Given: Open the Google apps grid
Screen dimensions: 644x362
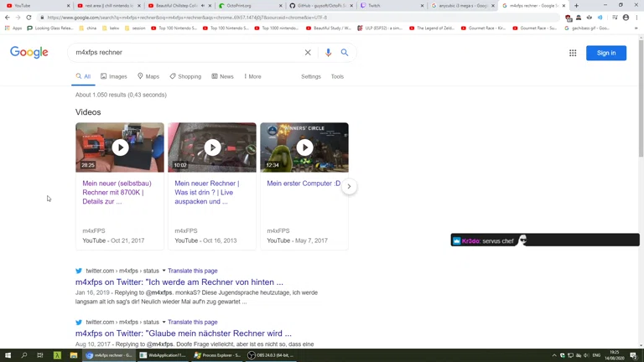Looking at the screenshot, I should (x=573, y=53).
